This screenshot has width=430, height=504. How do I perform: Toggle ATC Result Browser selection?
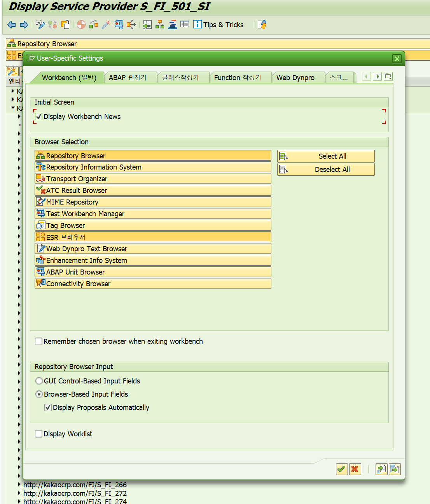[x=153, y=191]
